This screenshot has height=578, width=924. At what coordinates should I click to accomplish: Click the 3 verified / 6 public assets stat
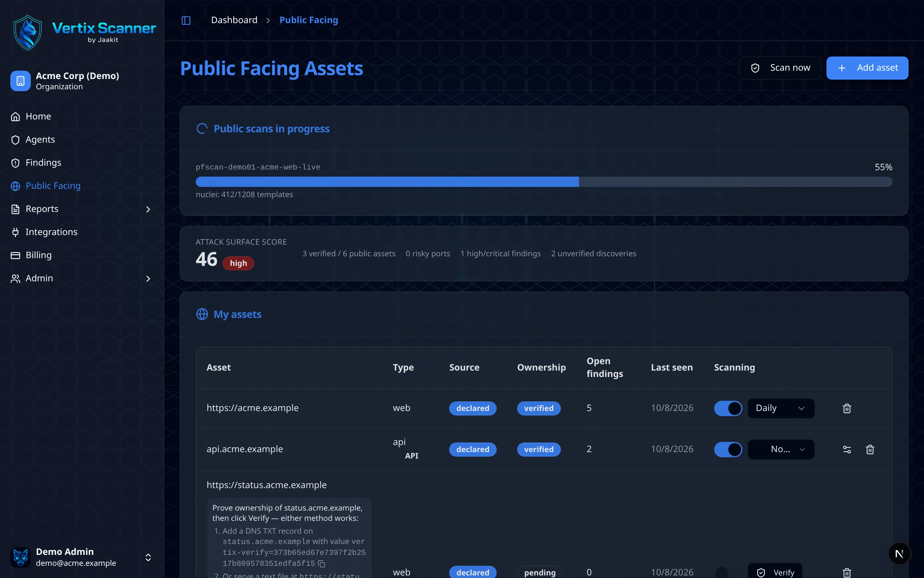349,253
